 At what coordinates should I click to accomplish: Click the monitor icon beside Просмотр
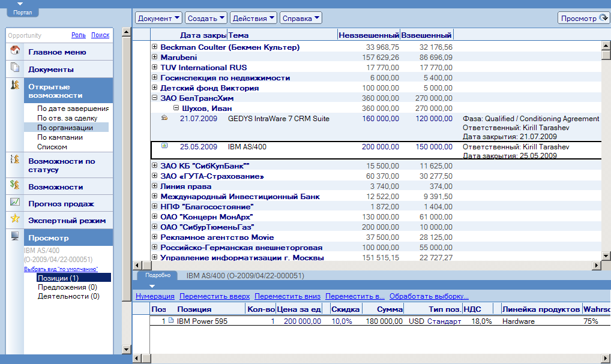(x=15, y=236)
